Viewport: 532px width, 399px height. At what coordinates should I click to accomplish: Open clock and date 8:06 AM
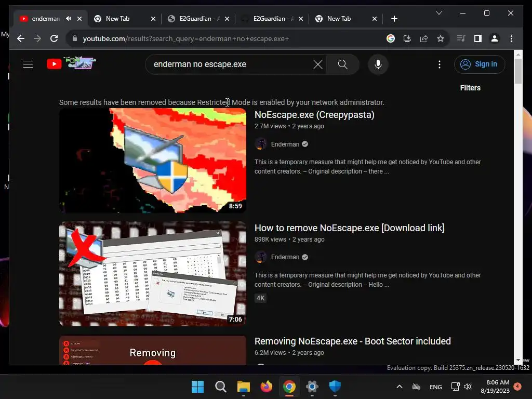pyautogui.click(x=495, y=387)
